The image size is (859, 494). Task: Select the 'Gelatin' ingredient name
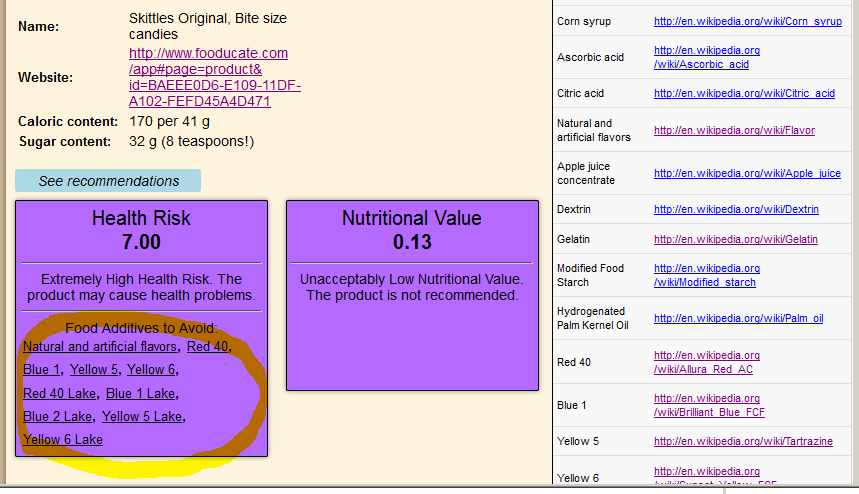click(x=574, y=239)
